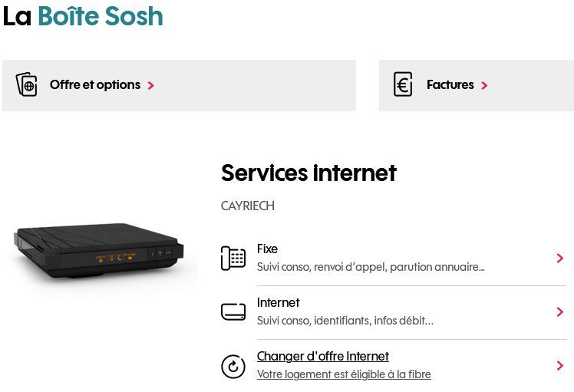574x392 pixels.
Task: Open the Offre et options section
Action: (179, 85)
